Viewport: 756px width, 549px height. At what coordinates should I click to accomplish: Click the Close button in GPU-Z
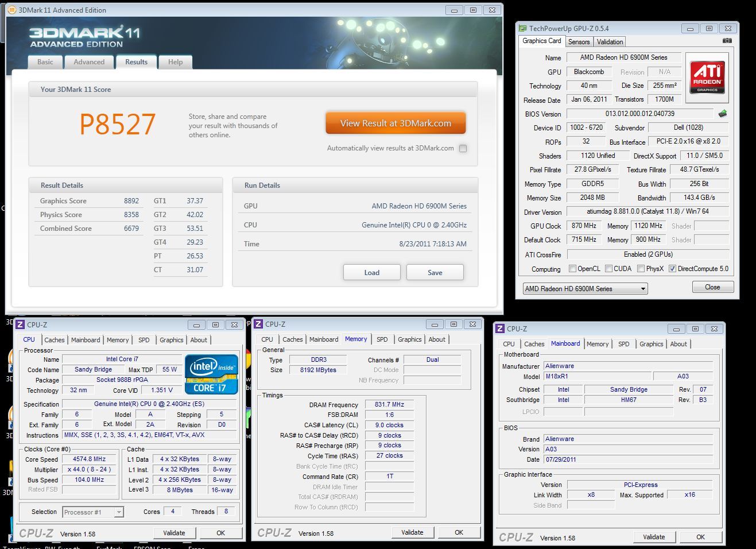coord(712,287)
